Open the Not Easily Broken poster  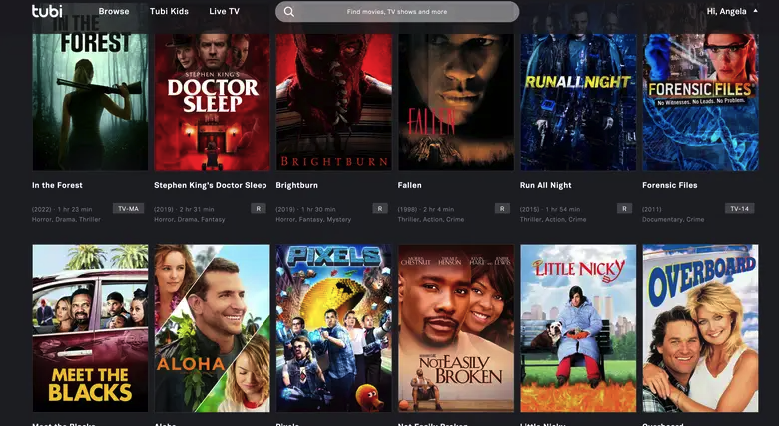[456, 328]
